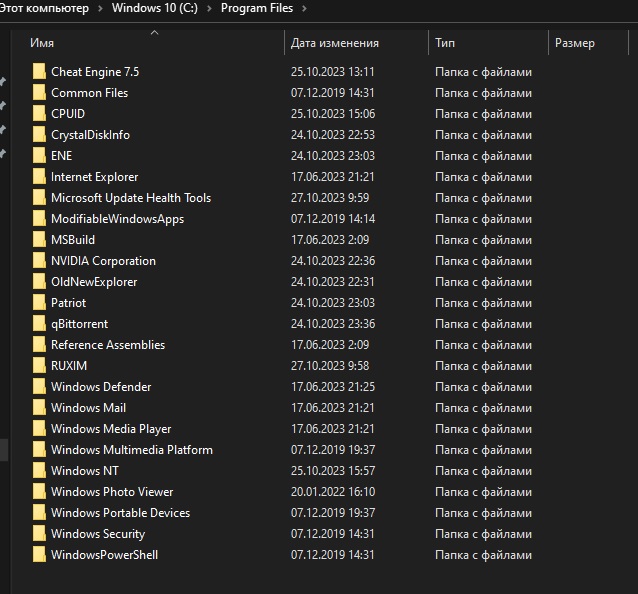Select the OldNewExplorer name
638x594 pixels.
coord(94,282)
